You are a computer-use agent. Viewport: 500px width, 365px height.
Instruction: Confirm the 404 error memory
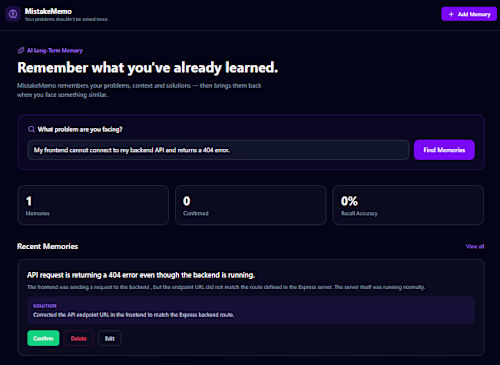43,338
